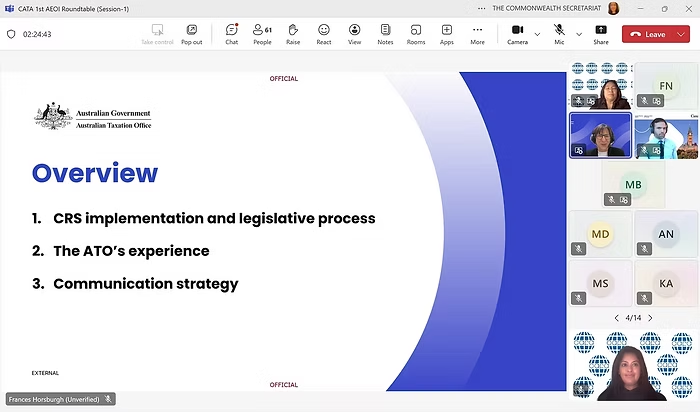The height and width of the screenshot is (412, 700).
Task: Expand the Camera options arrow
Action: (x=538, y=34)
